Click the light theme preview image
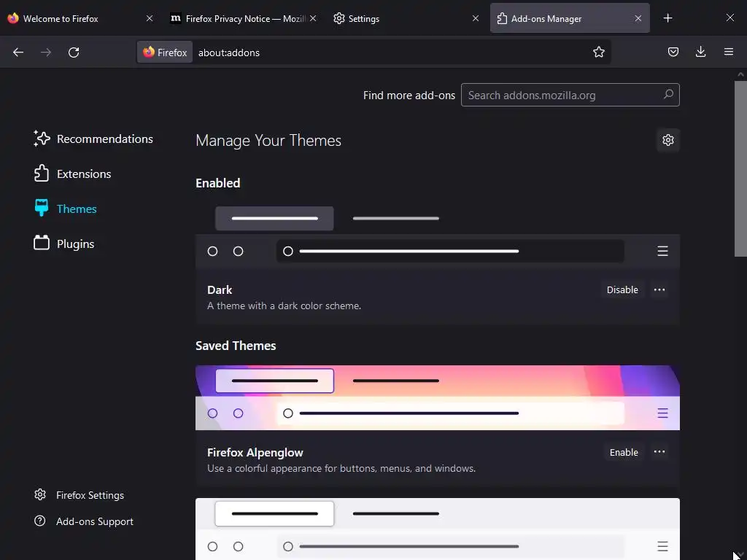Screen dimensions: 747x560 tap(438, 529)
